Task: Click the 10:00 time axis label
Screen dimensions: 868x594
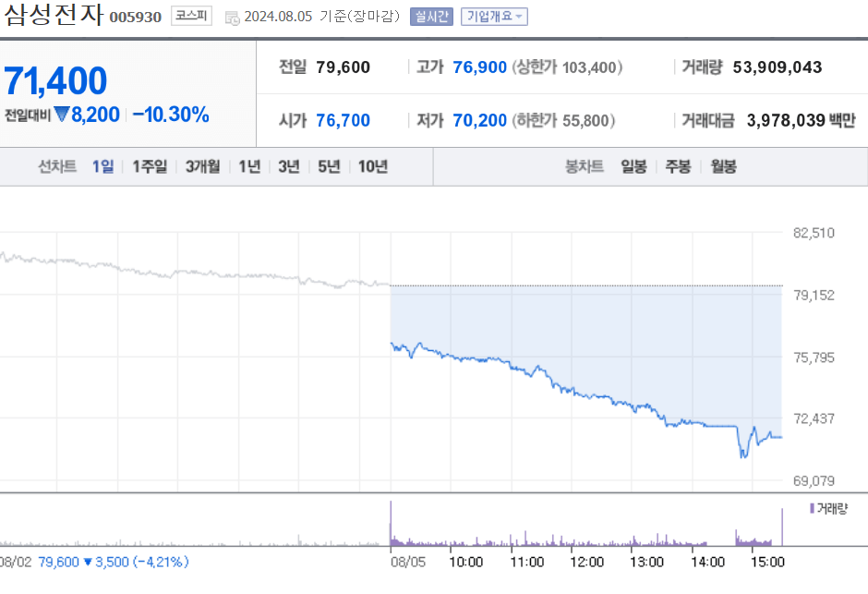Action: pos(465,563)
